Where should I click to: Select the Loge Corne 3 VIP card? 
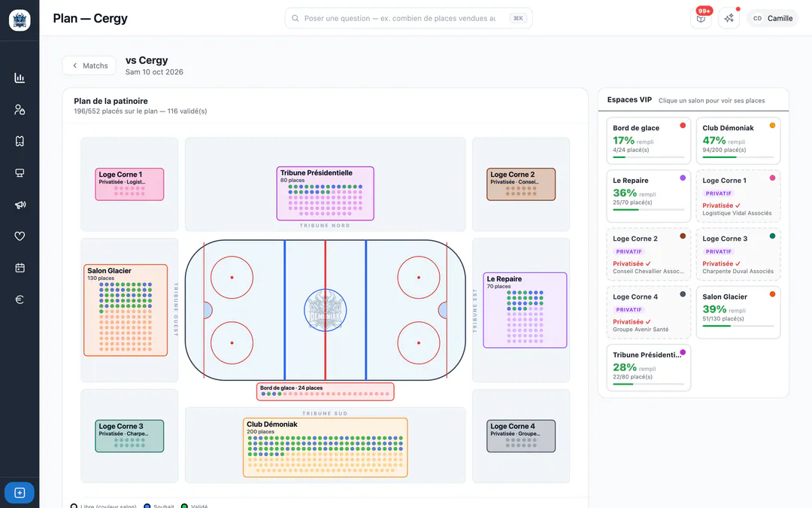(738, 254)
